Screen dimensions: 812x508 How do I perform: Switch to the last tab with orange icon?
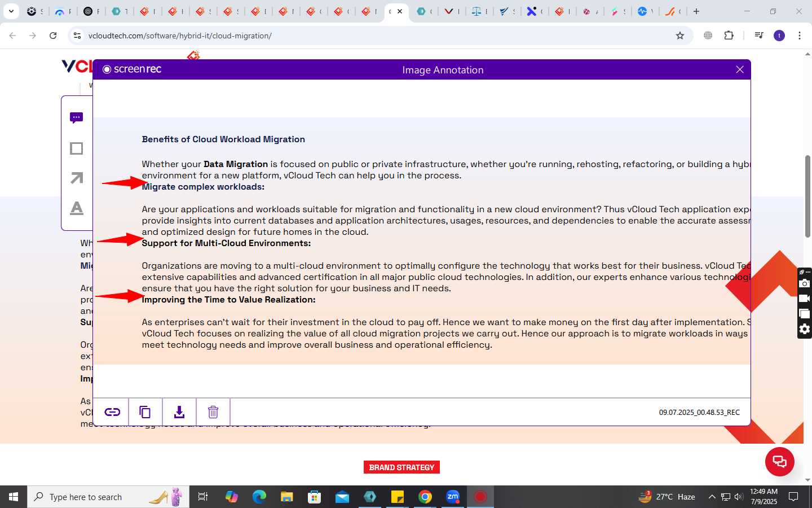coord(673,11)
